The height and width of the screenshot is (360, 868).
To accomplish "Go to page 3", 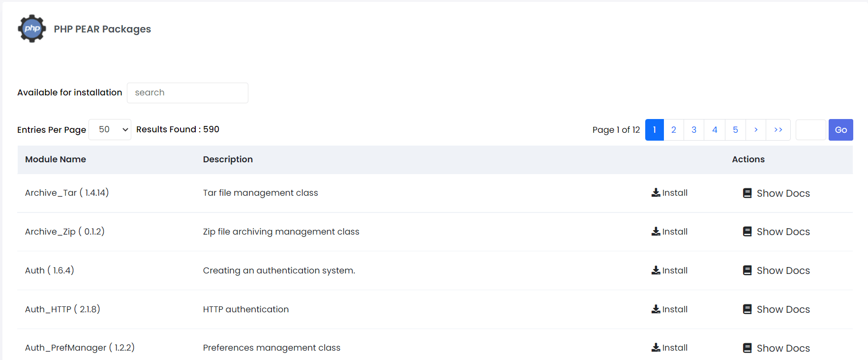I will [x=694, y=130].
